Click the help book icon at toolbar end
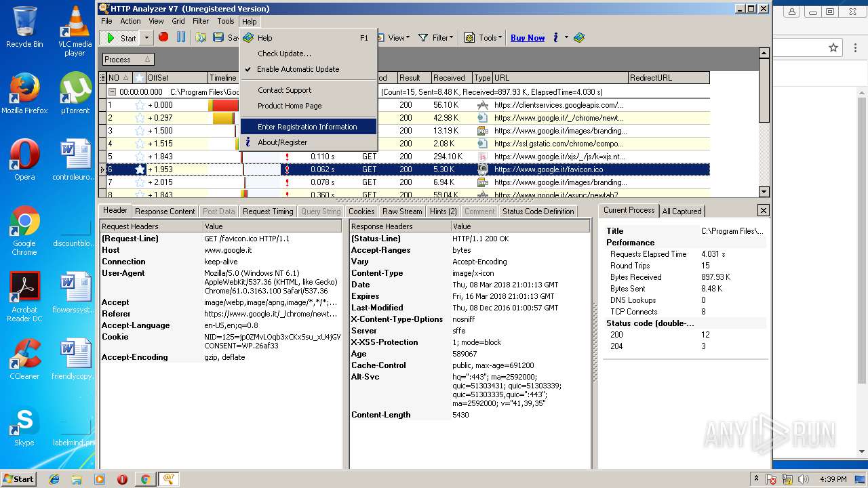 tap(579, 37)
